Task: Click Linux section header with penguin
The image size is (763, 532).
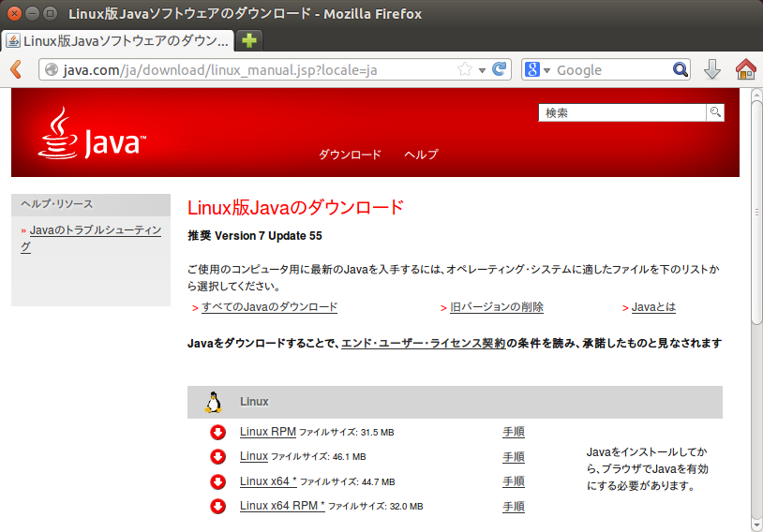Action: coord(455,402)
